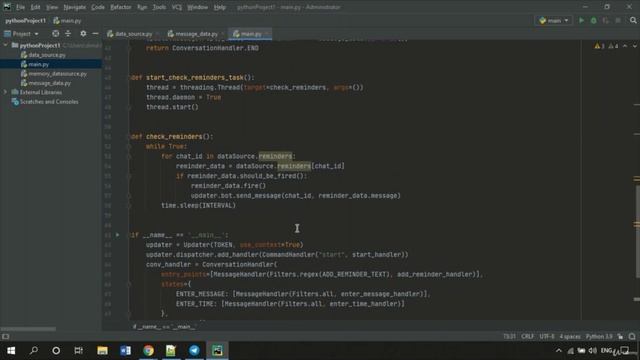
Task: Open data_source.py in project tree
Action: pos(47,55)
